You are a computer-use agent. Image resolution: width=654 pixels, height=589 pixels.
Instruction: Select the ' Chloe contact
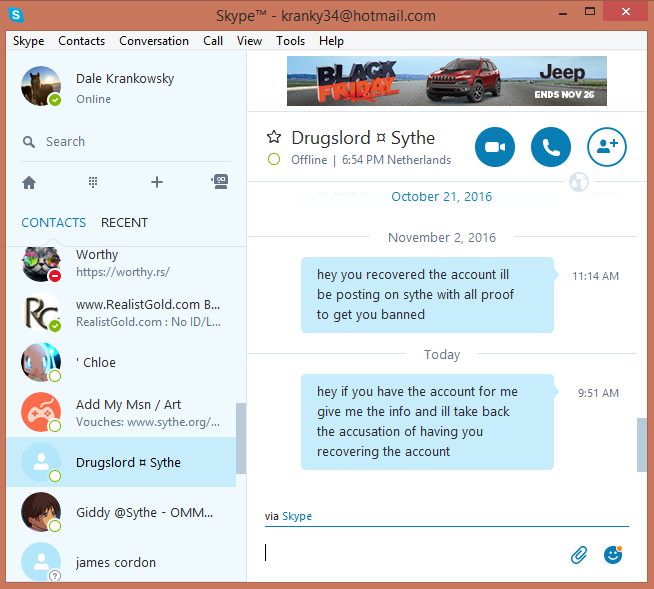click(x=121, y=362)
